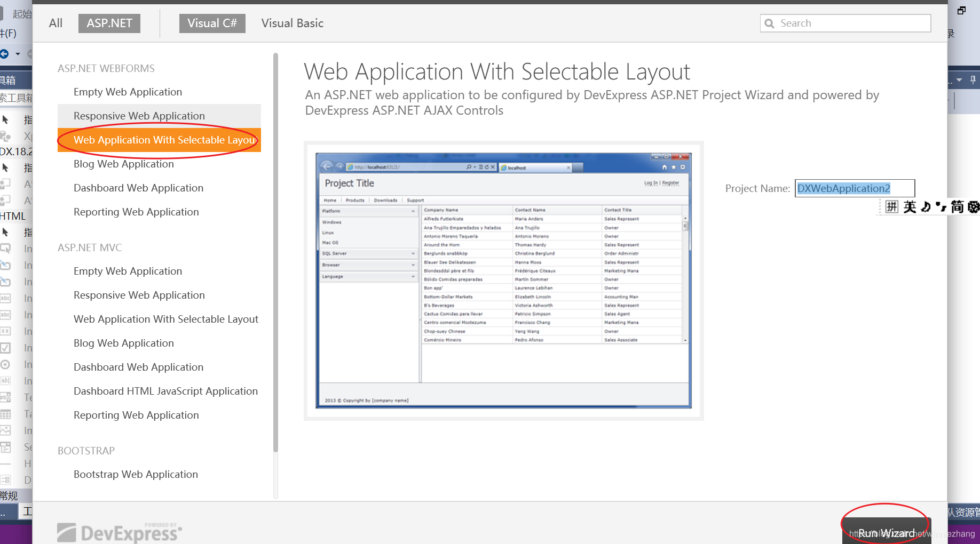The height and width of the screenshot is (544, 980).
Task: Toggle the pin icon on right panel
Action: coord(973,79)
